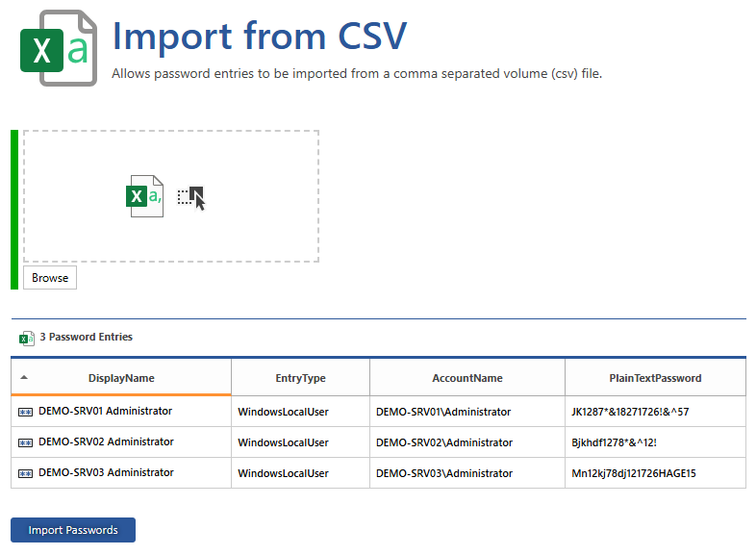Sort by the PlainTextPassword column header

tap(655, 378)
